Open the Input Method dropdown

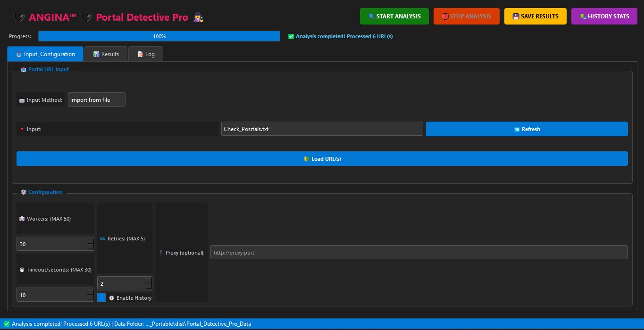(97, 99)
